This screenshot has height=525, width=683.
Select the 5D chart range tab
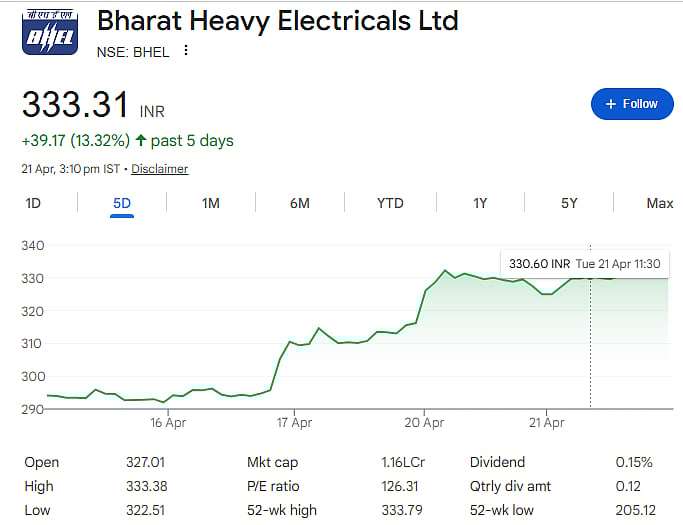point(122,203)
